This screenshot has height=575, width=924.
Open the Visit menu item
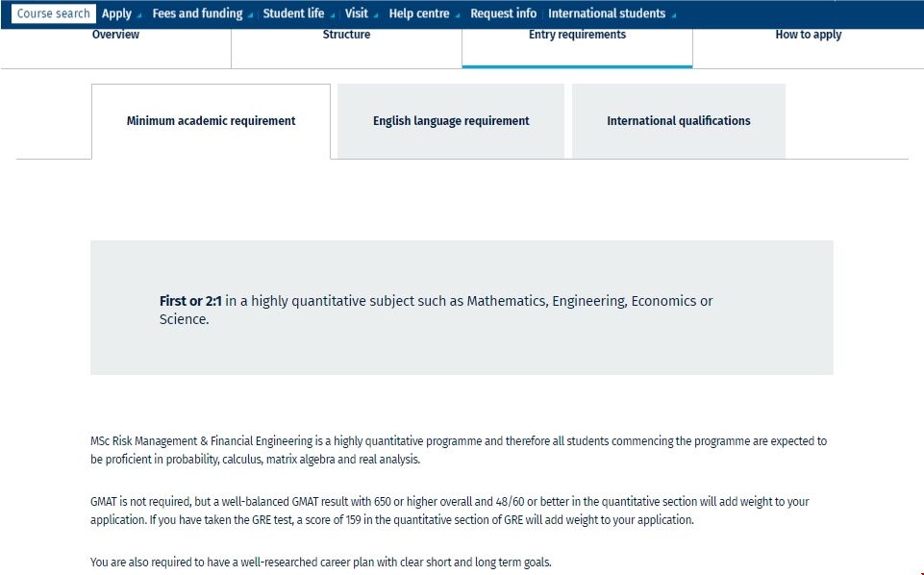coord(356,13)
